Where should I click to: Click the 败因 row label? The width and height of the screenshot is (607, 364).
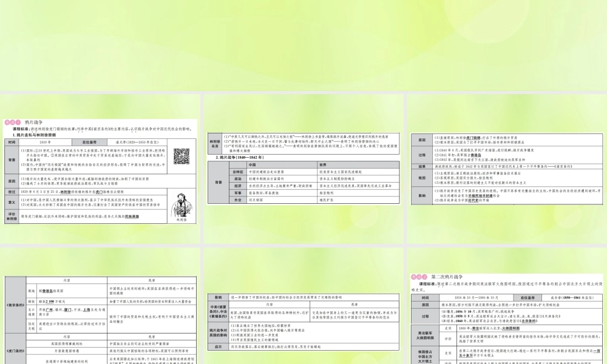(421, 178)
